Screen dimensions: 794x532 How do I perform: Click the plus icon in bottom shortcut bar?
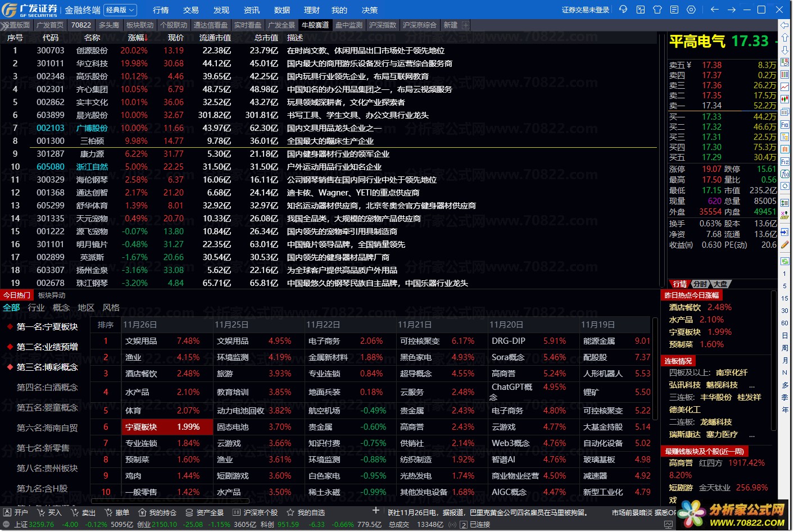376,511
